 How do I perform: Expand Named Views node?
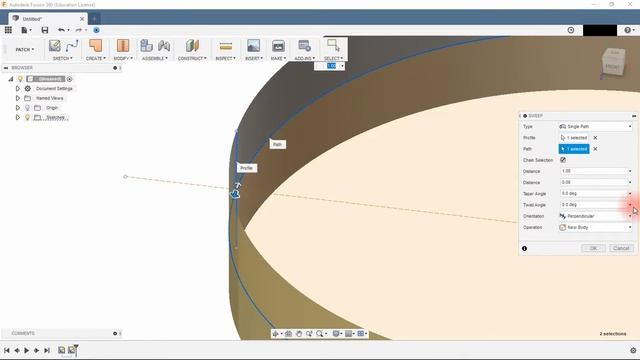point(18,98)
